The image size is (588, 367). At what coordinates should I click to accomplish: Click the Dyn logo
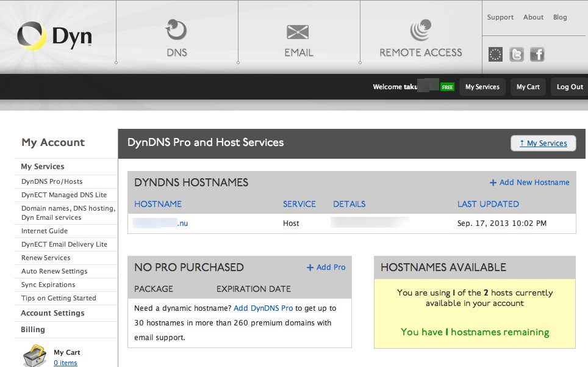point(55,36)
